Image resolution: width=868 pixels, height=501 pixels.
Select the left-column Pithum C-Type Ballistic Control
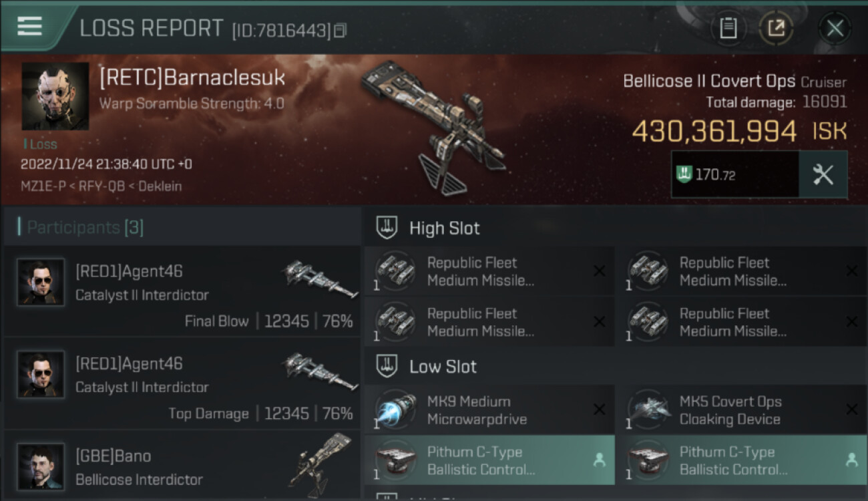pyautogui.click(x=488, y=460)
